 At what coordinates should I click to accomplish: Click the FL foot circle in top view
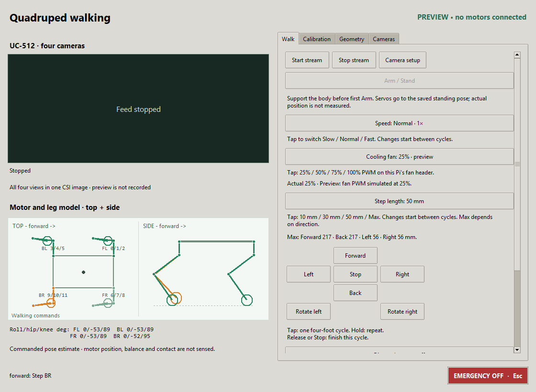point(108,241)
